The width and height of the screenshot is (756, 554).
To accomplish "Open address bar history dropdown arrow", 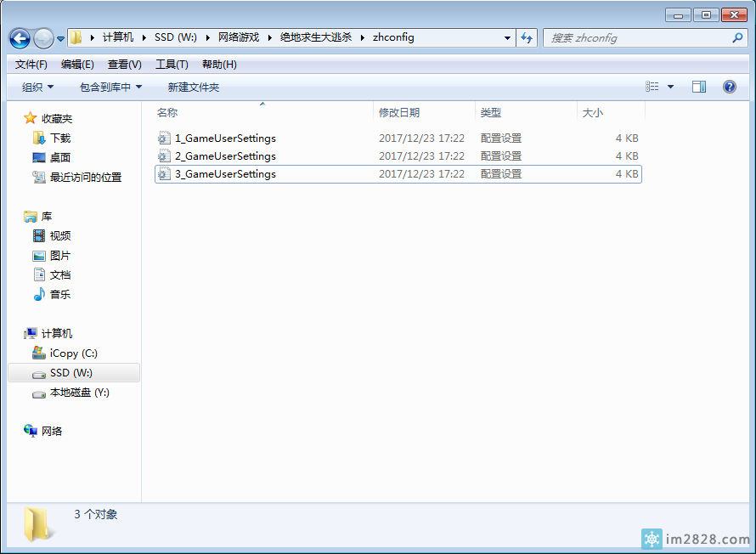I will pyautogui.click(x=507, y=38).
